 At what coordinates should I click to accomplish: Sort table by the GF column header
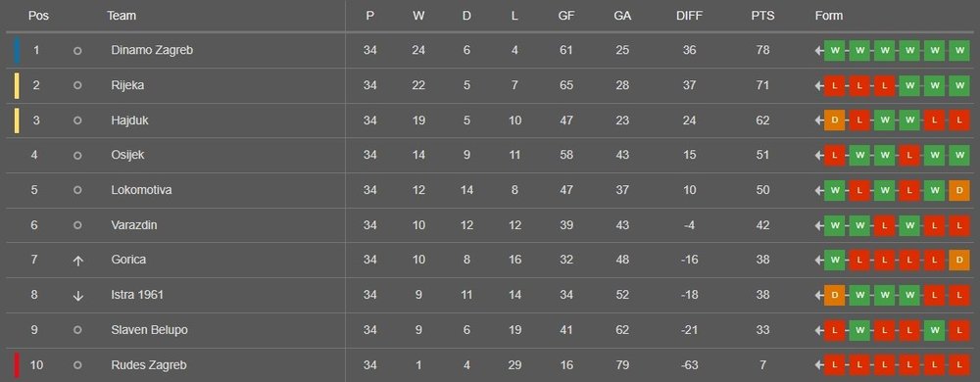pyautogui.click(x=566, y=17)
